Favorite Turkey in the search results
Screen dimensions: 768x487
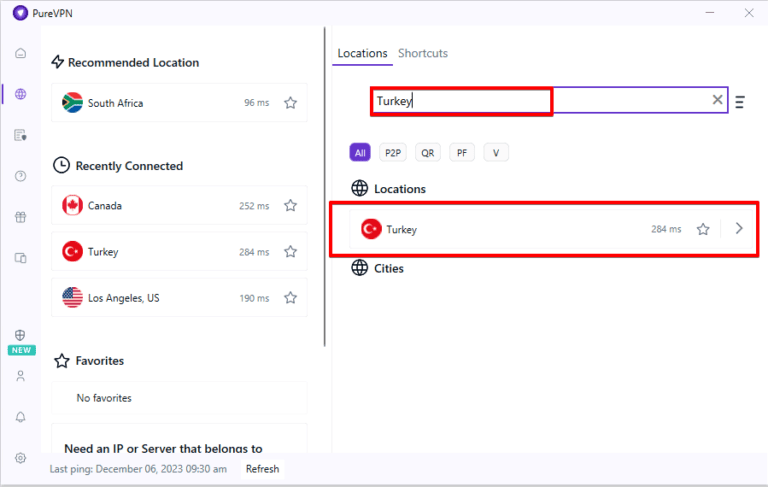coord(703,229)
